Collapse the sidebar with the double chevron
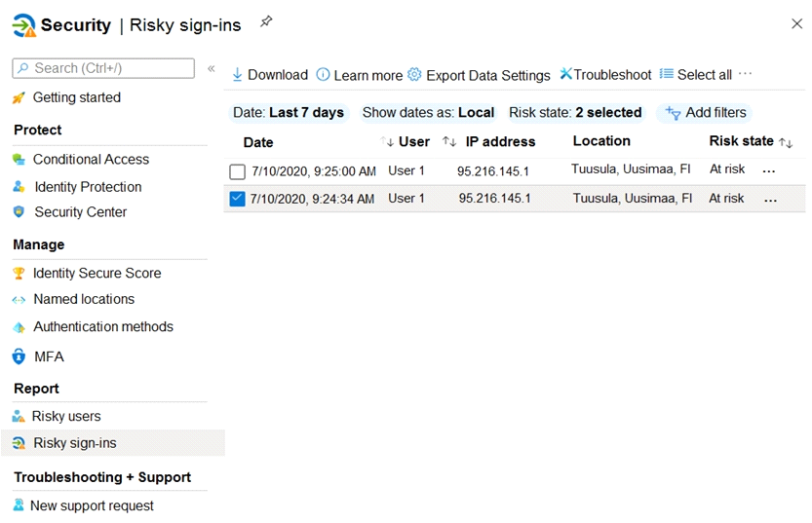This screenshot has width=812, height=523. pos(212,68)
